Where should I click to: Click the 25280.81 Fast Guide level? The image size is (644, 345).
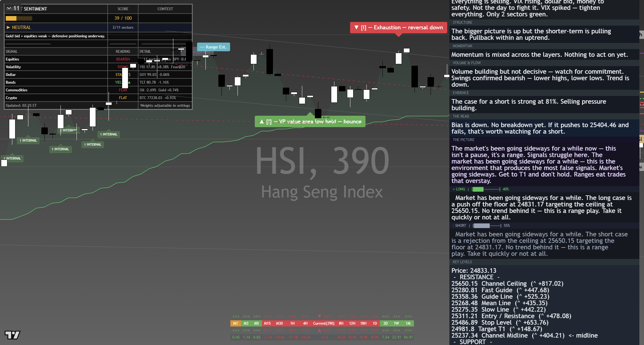point(500,290)
